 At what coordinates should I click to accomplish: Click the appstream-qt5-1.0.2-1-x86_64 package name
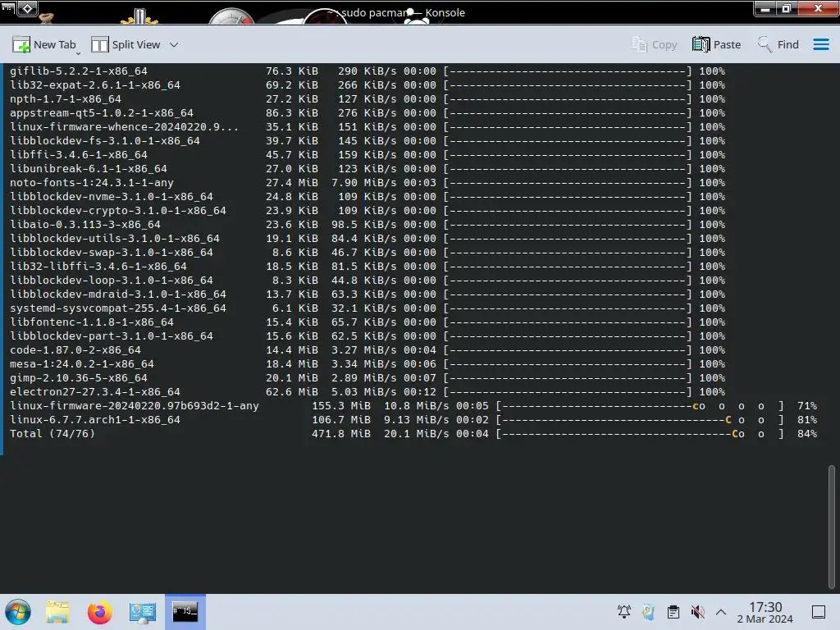coord(102,112)
